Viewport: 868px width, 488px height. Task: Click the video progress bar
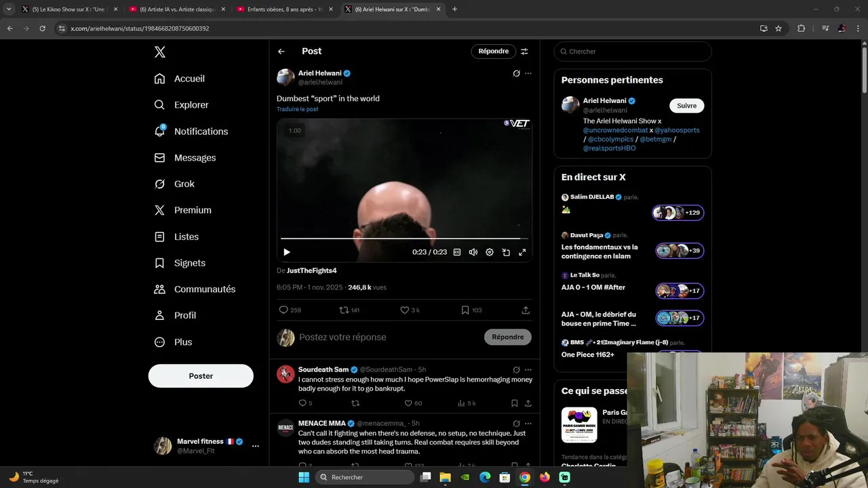(x=405, y=239)
